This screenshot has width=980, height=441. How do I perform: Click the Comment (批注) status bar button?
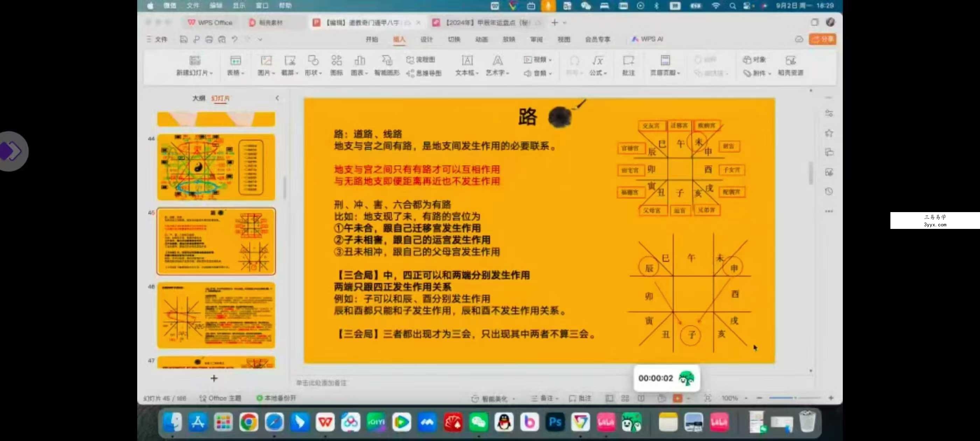[x=580, y=398]
